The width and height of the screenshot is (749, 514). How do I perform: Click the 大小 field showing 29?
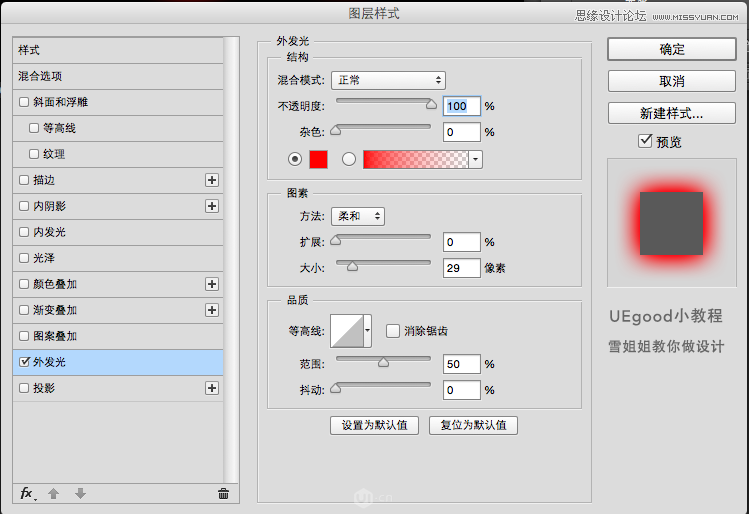461,268
